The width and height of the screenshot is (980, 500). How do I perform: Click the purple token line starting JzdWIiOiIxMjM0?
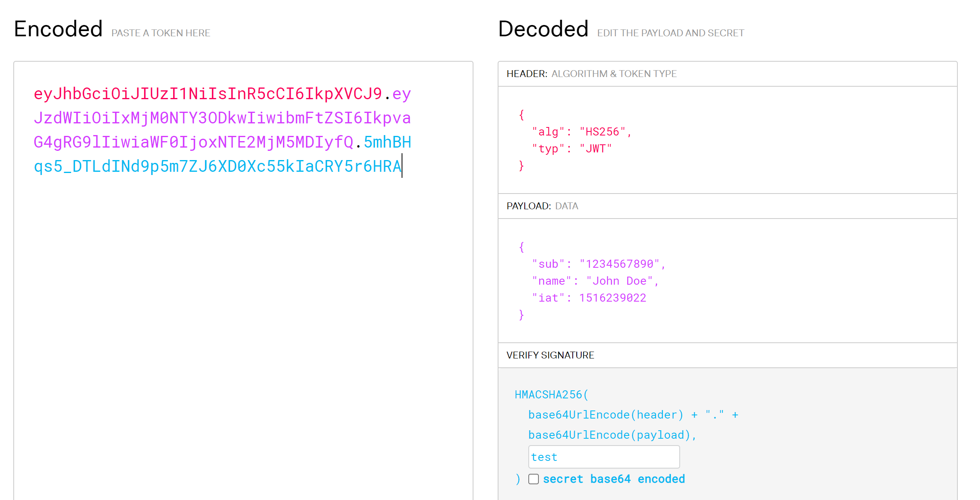222,118
